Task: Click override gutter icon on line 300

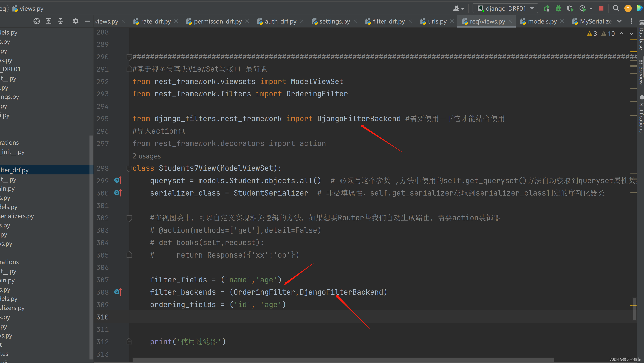Action: tap(118, 193)
